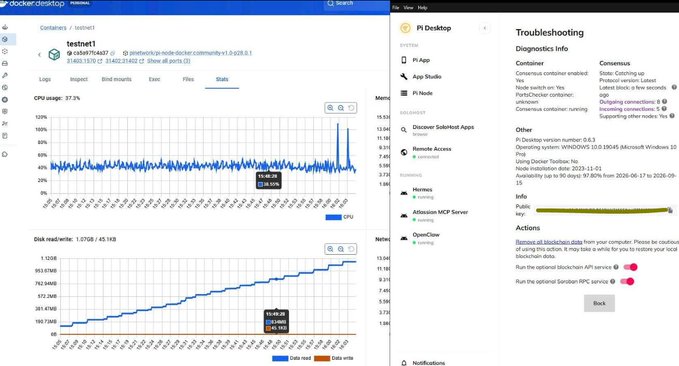Open the Containers breadcrumb link
679x366 pixels.
(53, 28)
